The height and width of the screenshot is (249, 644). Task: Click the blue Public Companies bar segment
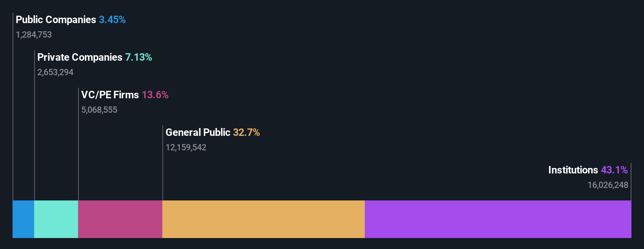point(24,219)
